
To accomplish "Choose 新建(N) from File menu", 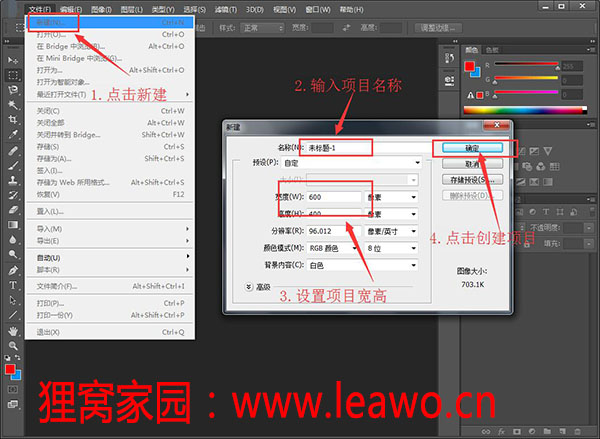I will point(110,23).
